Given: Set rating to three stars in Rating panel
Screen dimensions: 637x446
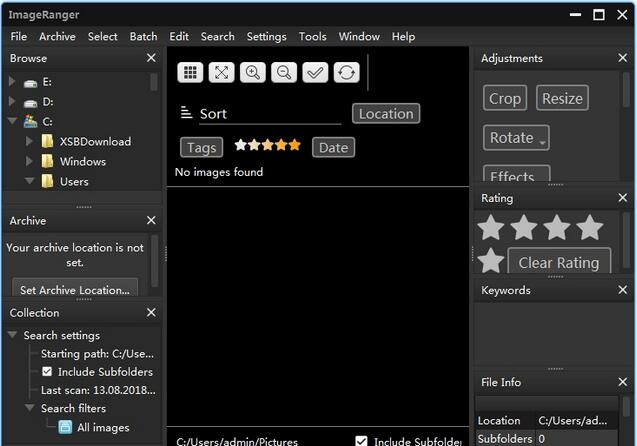Looking at the screenshot, I should [557, 227].
